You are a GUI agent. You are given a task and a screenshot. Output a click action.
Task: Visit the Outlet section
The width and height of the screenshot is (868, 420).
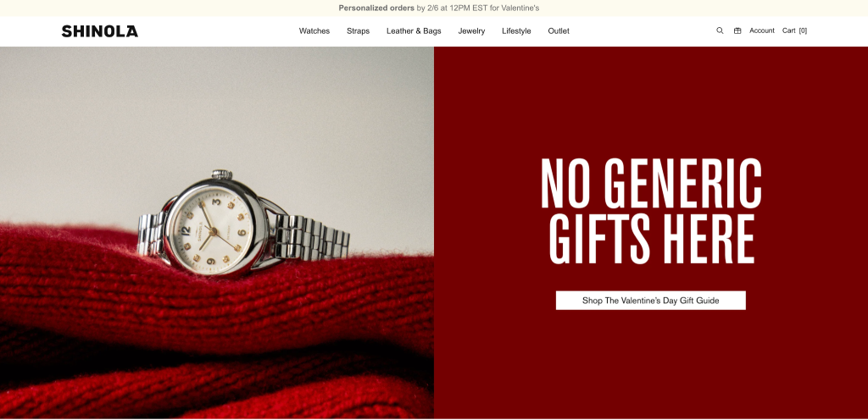[559, 31]
